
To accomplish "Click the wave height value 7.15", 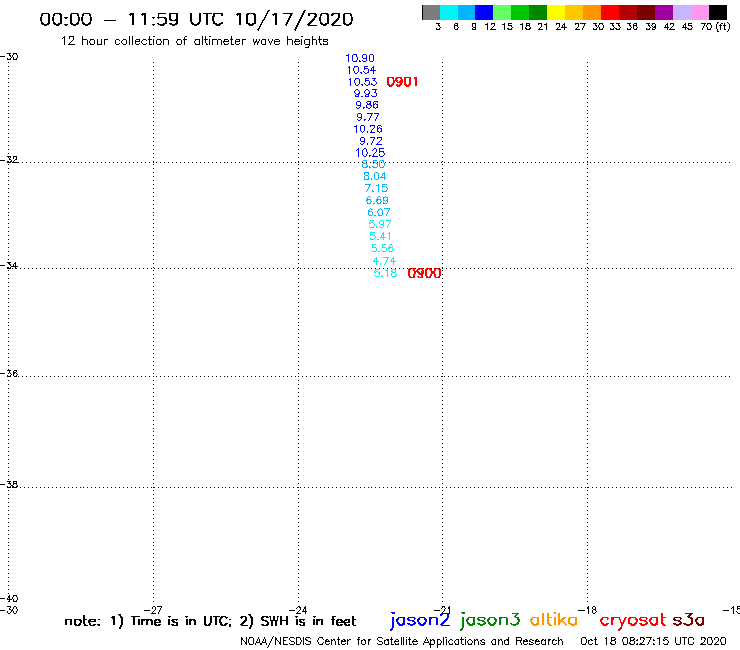I will 376,188.
